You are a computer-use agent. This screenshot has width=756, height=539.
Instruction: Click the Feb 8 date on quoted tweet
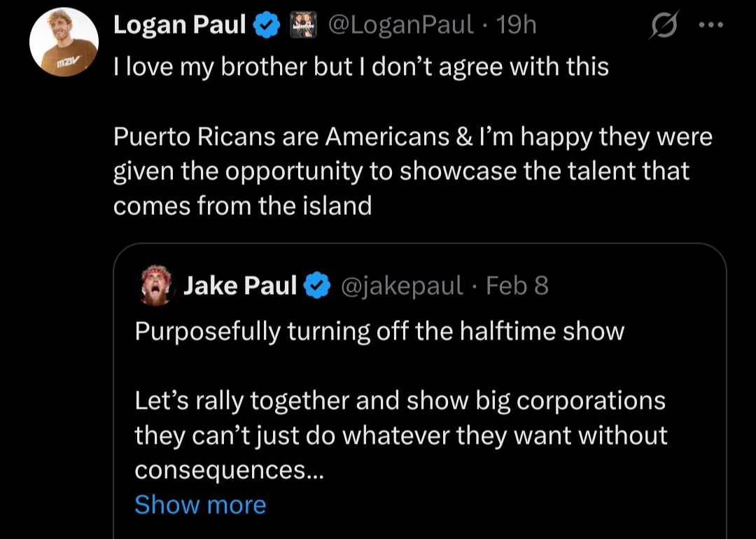517,286
